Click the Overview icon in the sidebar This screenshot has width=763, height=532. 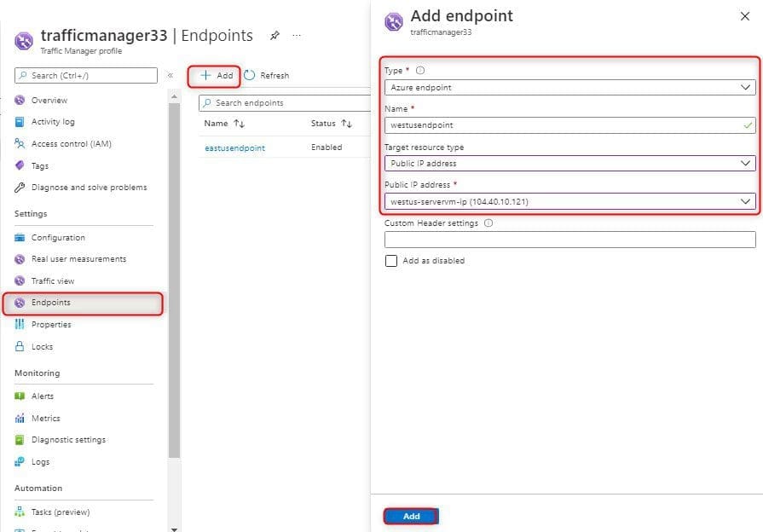point(20,101)
